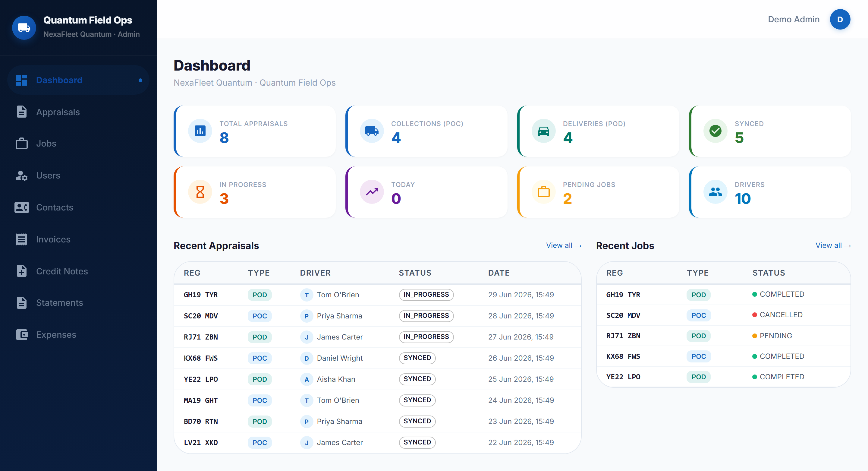This screenshot has width=868, height=471.
Task: Open the Pending Jobs card showing 2
Action: 599,192
